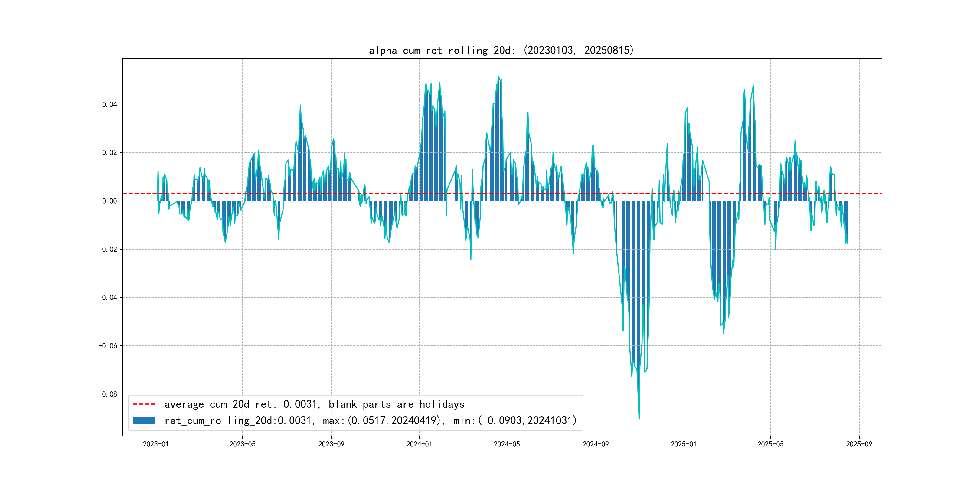Click the 2024-01 x-axis label
This screenshot has width=980, height=490.
pyautogui.click(x=419, y=444)
